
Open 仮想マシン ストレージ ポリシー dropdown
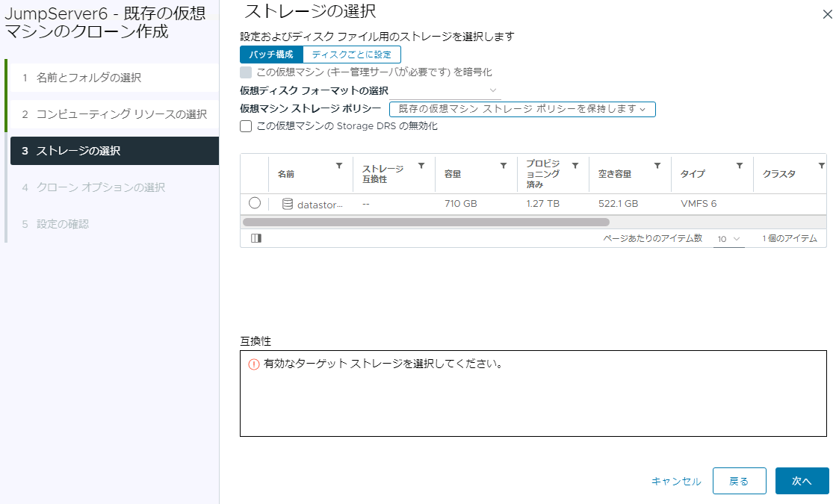pyautogui.click(x=522, y=109)
